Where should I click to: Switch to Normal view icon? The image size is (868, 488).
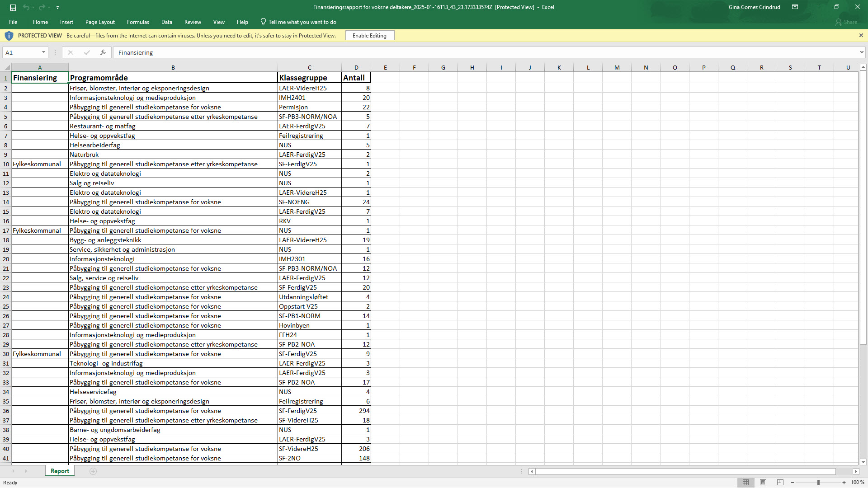746,483
